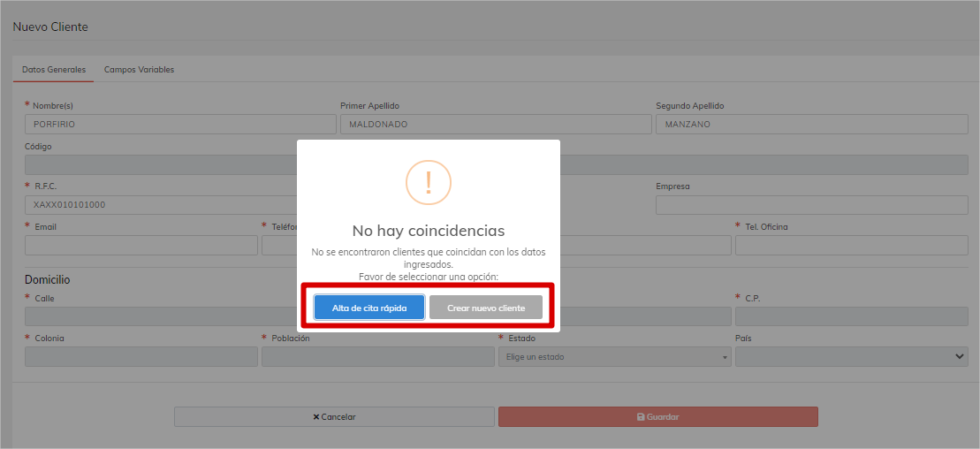
Task: Focus the Email input field
Action: (x=141, y=246)
